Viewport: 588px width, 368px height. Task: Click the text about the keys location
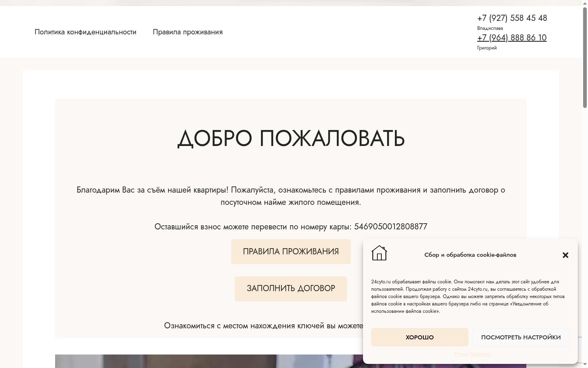click(x=263, y=326)
